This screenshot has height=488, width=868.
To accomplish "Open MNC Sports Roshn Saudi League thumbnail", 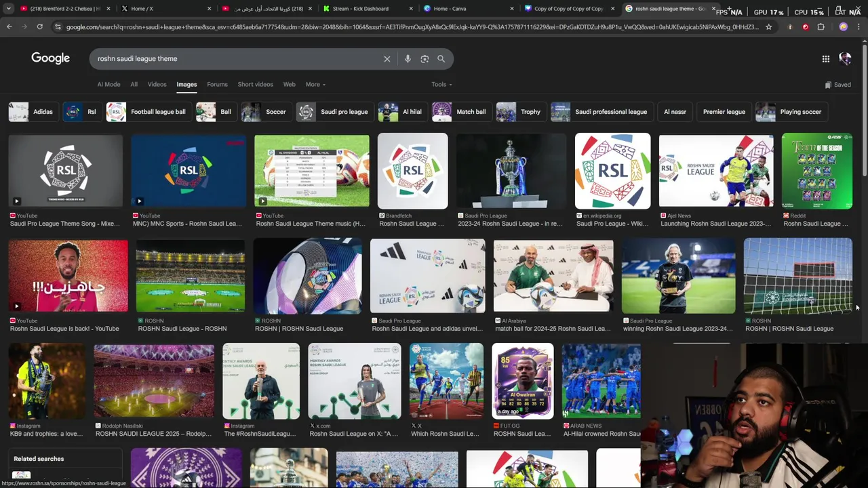I will tap(189, 170).
